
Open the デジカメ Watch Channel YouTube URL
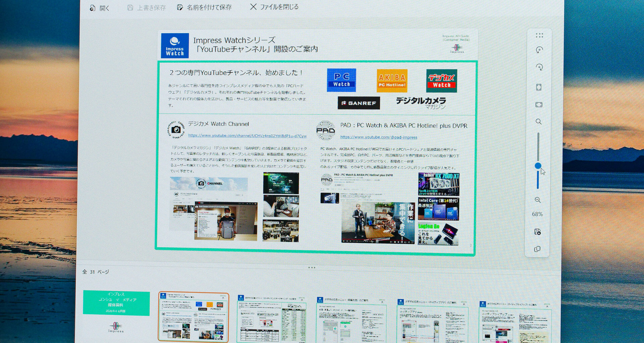coord(247,136)
